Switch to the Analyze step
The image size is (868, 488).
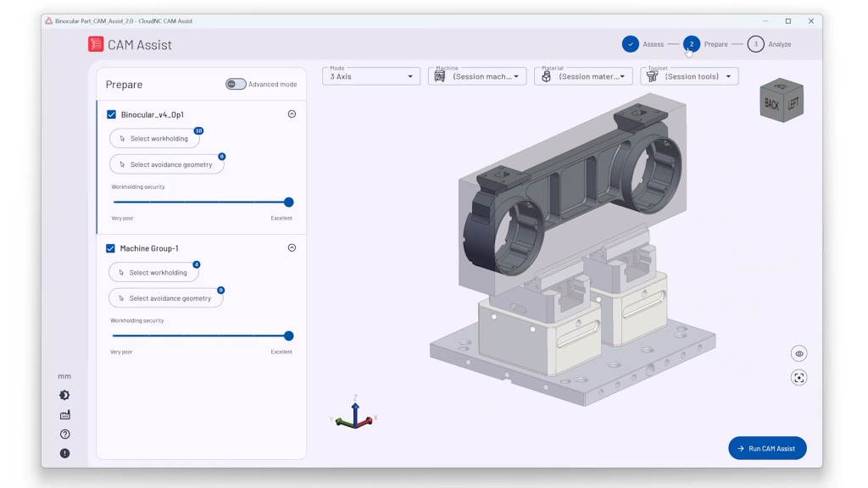(x=756, y=44)
